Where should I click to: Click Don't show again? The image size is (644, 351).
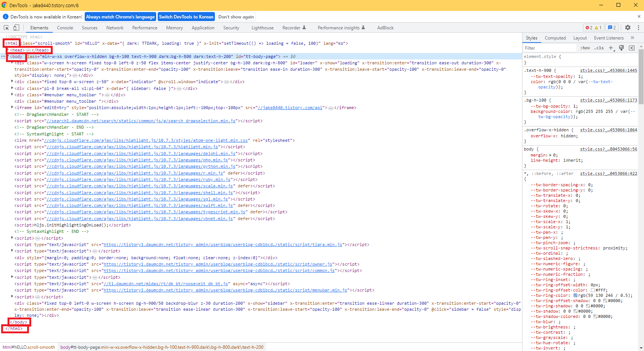(236, 17)
